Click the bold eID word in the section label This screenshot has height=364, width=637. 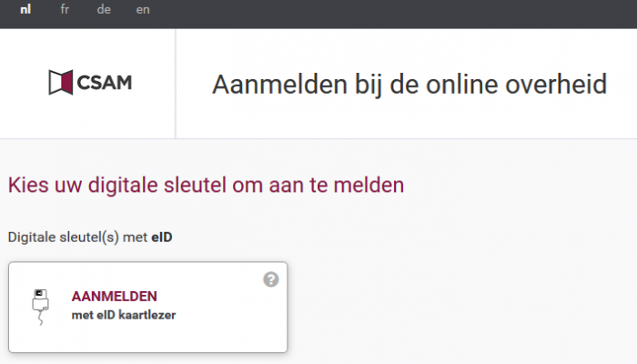(162, 238)
